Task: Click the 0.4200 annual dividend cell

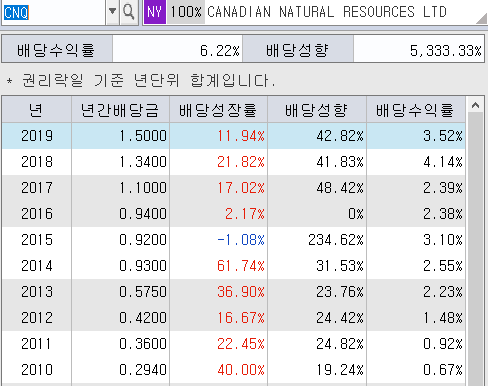Action: coord(120,318)
